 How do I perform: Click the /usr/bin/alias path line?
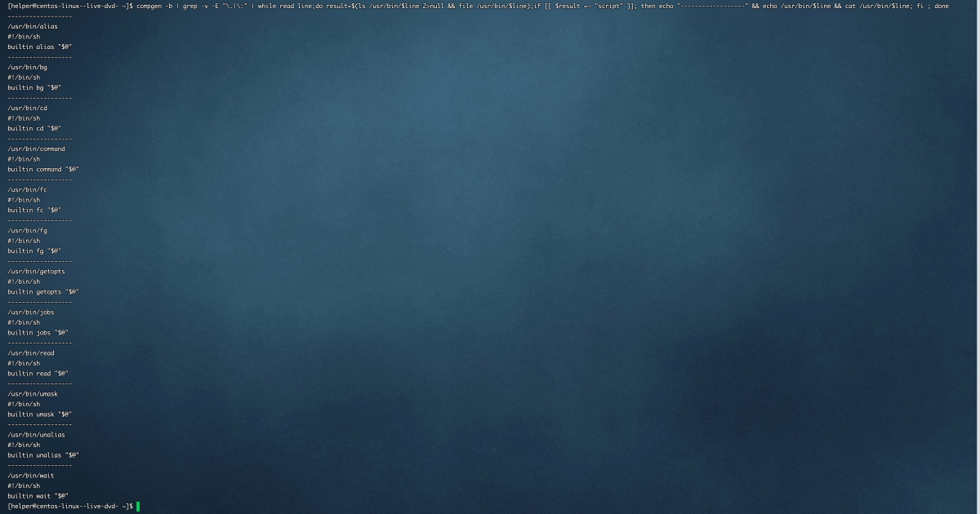click(x=33, y=26)
